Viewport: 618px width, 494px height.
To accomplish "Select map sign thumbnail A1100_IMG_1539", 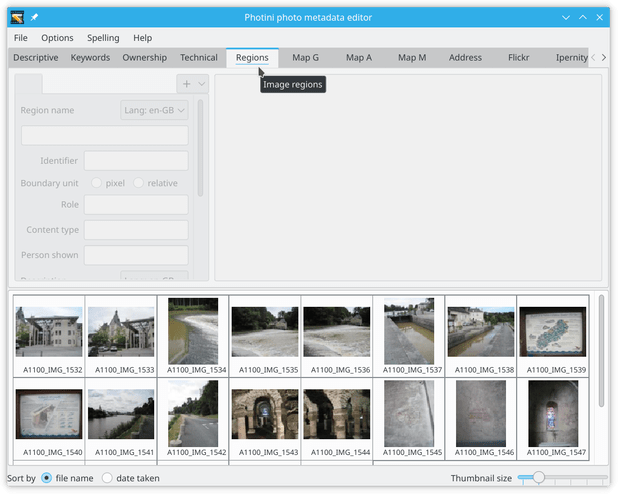I will (553, 336).
